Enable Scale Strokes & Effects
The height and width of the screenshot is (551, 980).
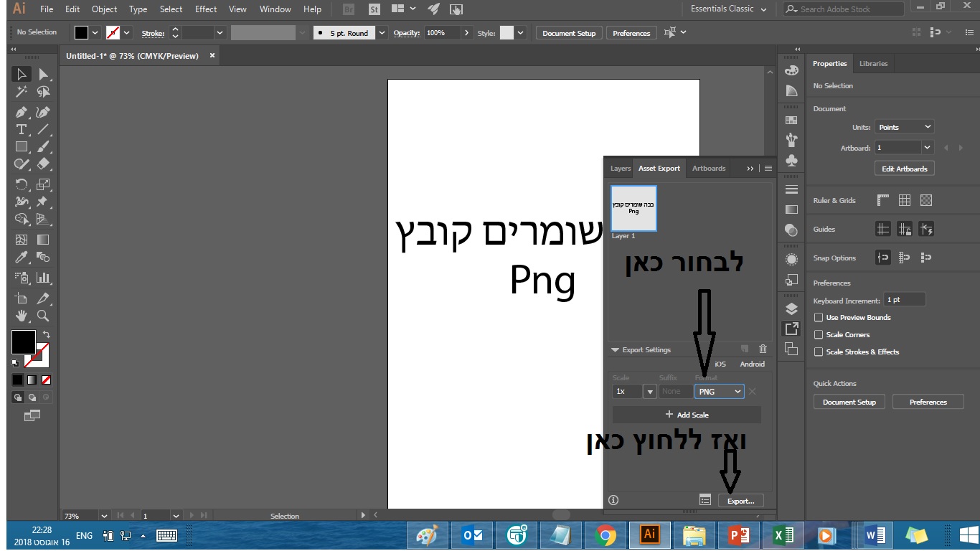pyautogui.click(x=819, y=352)
